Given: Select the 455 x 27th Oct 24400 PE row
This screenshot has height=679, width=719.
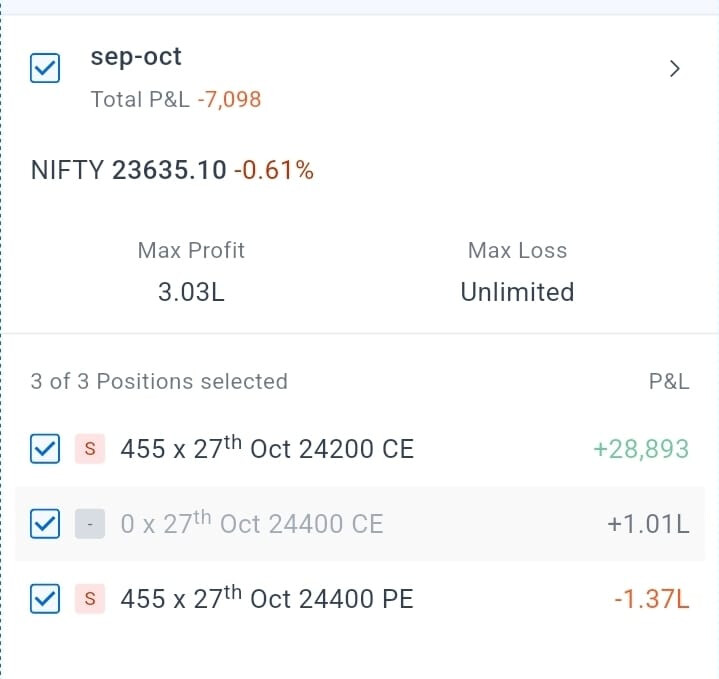Looking at the screenshot, I should click(360, 598).
